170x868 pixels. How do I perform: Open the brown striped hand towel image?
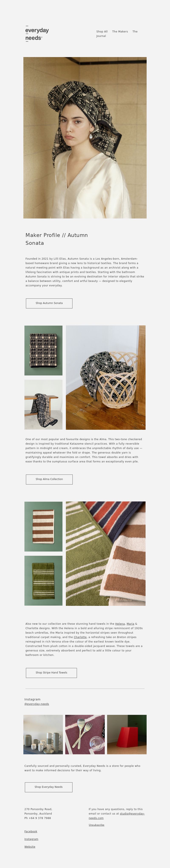click(x=44, y=527)
